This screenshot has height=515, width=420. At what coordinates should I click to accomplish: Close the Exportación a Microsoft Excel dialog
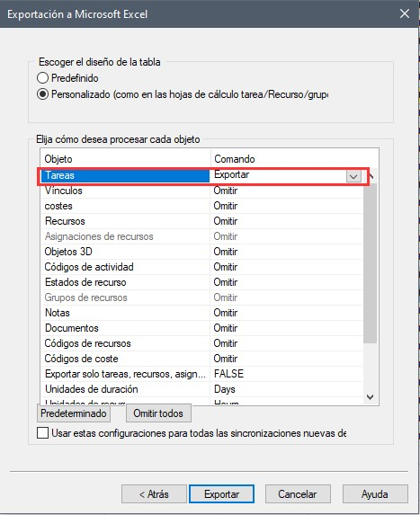pos(405,13)
